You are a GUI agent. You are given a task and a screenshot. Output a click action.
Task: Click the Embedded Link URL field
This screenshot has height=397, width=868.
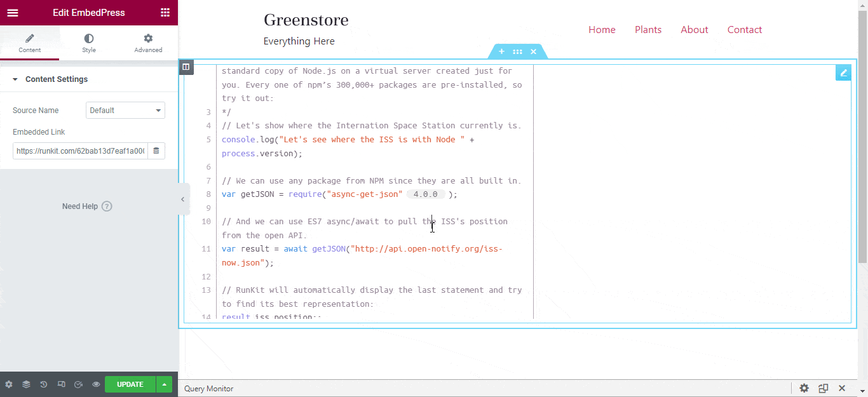[80, 151]
